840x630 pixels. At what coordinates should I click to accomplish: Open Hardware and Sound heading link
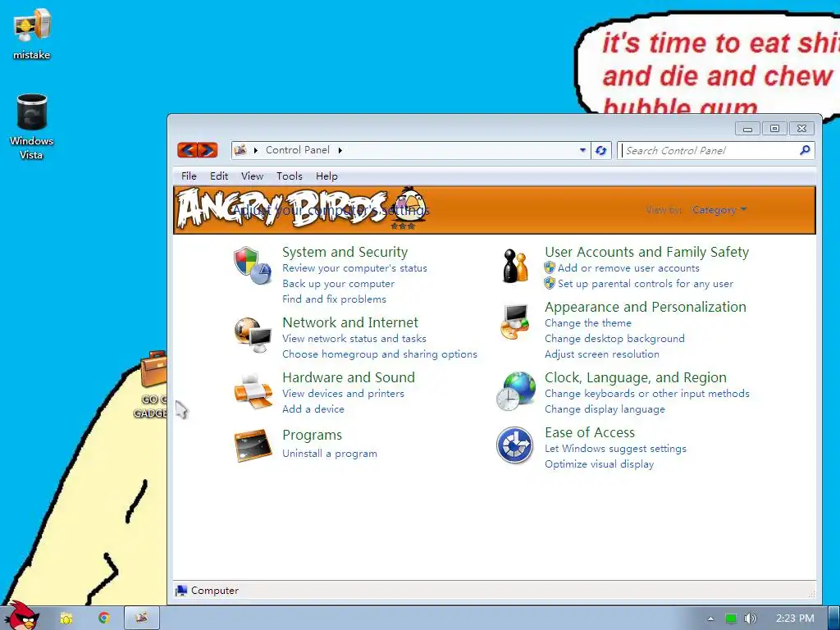(x=348, y=377)
